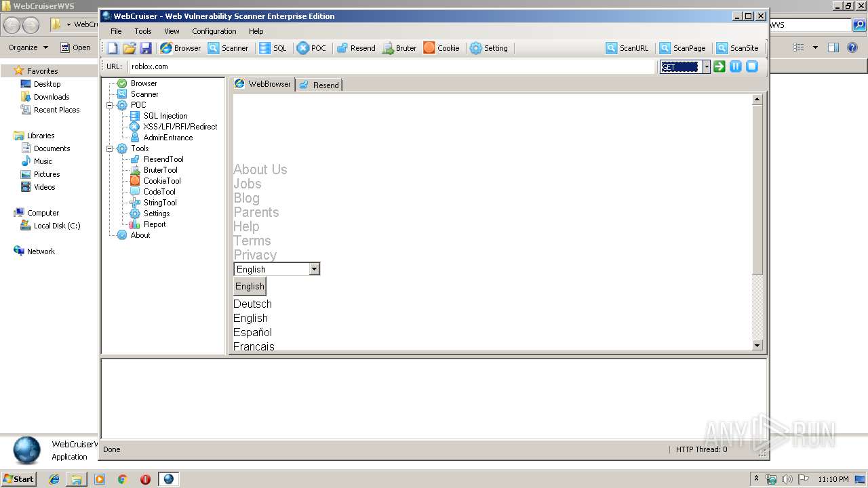Choose Deutsch language option

click(x=252, y=304)
